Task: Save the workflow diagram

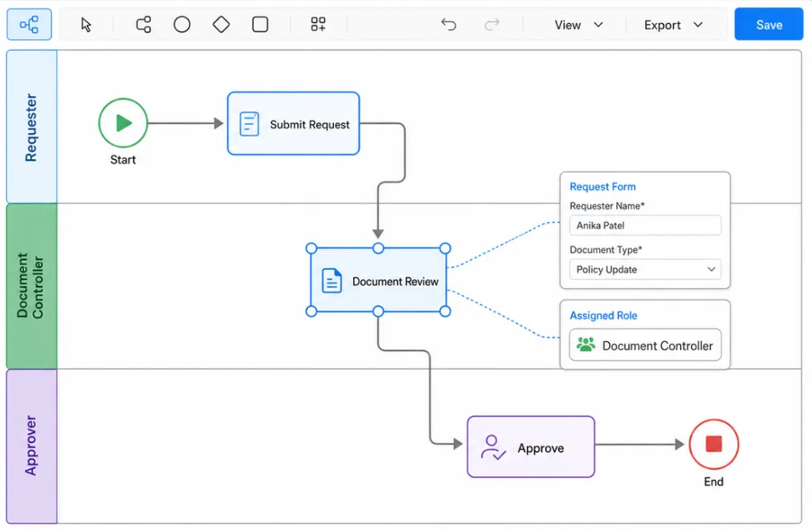Action: coord(769,24)
